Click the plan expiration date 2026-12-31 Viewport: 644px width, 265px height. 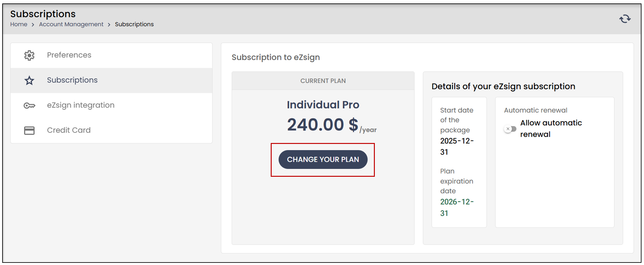point(457,207)
